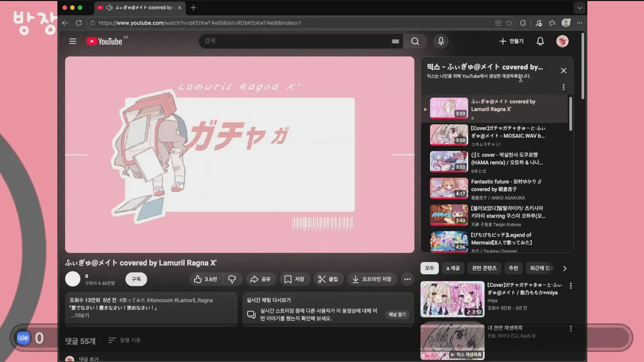The height and width of the screenshot is (362, 644).
Task: Select the 모두 filter chip
Action: click(430, 268)
